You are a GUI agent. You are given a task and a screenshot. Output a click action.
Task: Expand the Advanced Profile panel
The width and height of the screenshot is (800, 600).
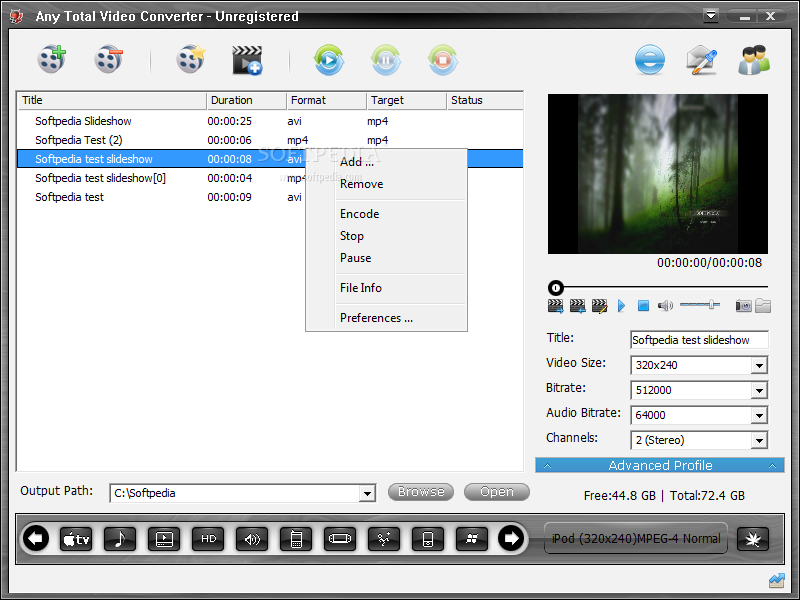point(660,465)
